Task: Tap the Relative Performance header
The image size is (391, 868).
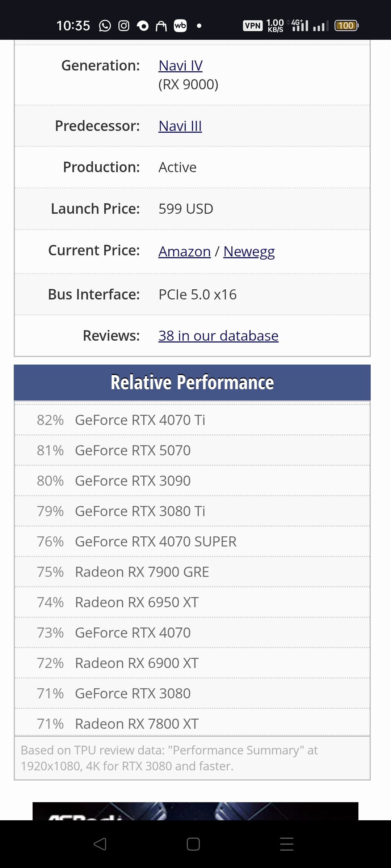Action: click(192, 383)
